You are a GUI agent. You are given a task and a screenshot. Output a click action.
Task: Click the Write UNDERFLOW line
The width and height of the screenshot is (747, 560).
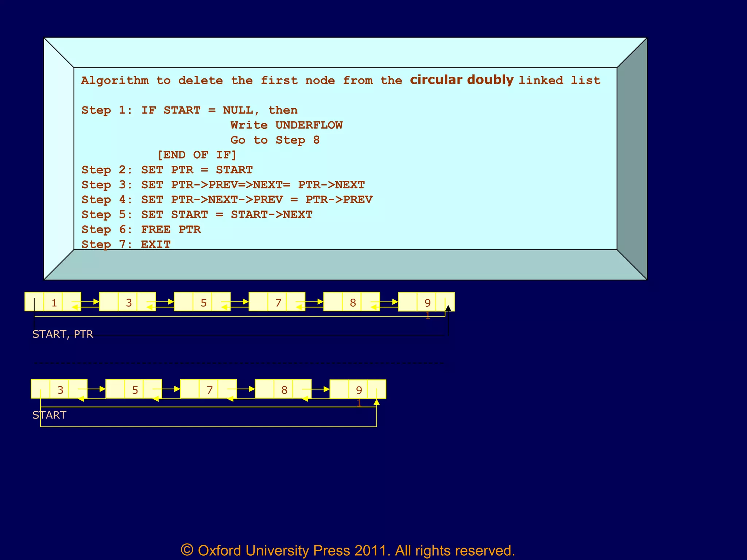point(286,125)
